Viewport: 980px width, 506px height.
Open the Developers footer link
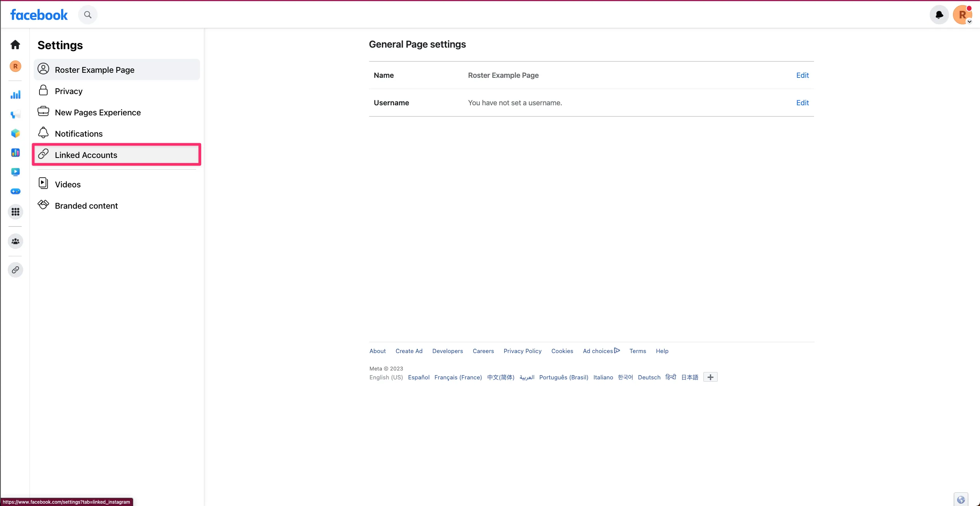[447, 351]
